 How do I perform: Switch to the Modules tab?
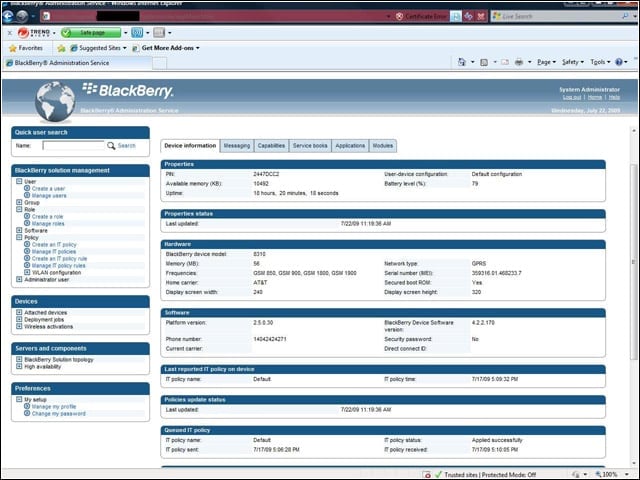(x=383, y=146)
